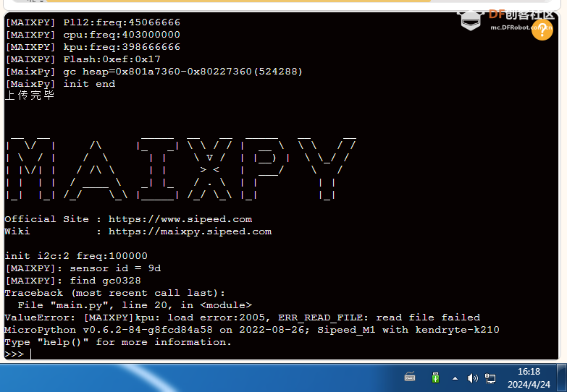The height and width of the screenshot is (392, 567).
Task: Click the orange help question mark icon
Action: pos(542,30)
